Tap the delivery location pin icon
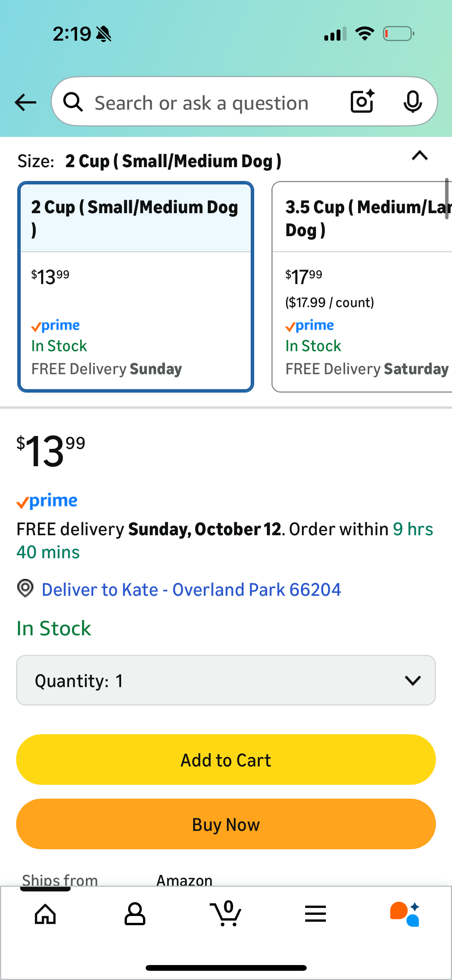Viewport: 452px width, 980px height. [x=25, y=588]
